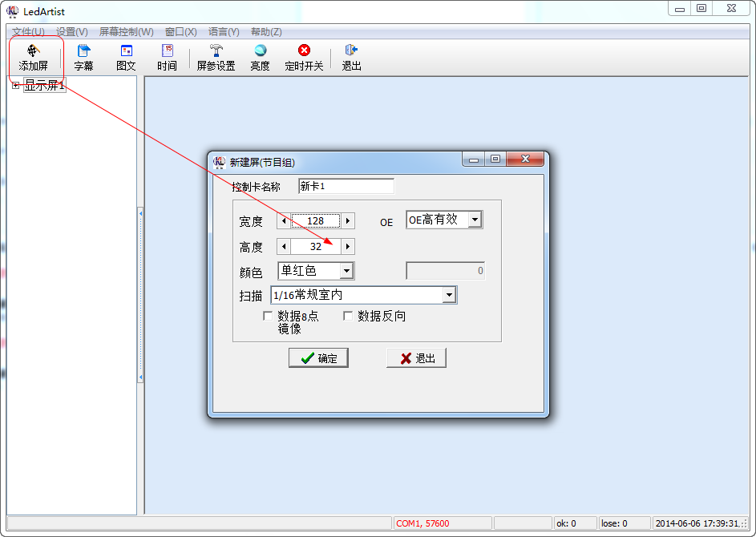
Task: Click the lose: 0 status entry
Action: click(624, 523)
